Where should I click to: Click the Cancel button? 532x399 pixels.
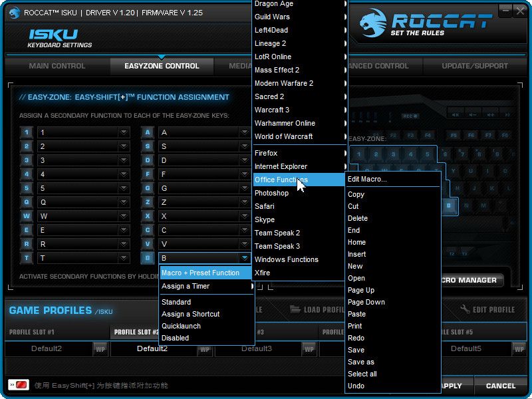[501, 386]
